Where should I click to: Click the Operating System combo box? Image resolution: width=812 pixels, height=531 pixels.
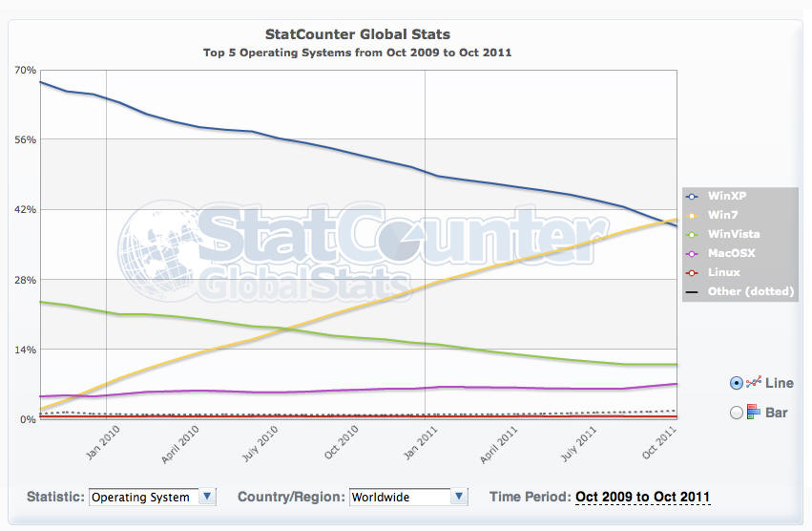click(153, 497)
